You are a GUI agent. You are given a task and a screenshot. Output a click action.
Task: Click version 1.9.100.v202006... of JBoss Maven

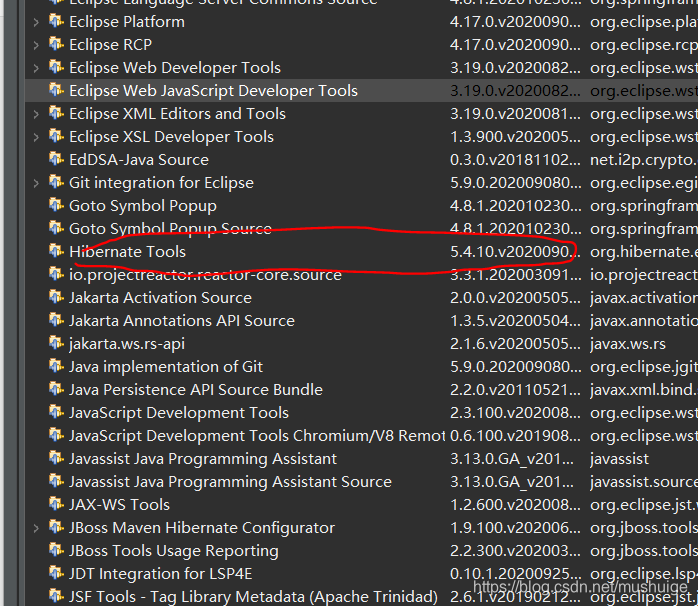pyautogui.click(x=515, y=528)
